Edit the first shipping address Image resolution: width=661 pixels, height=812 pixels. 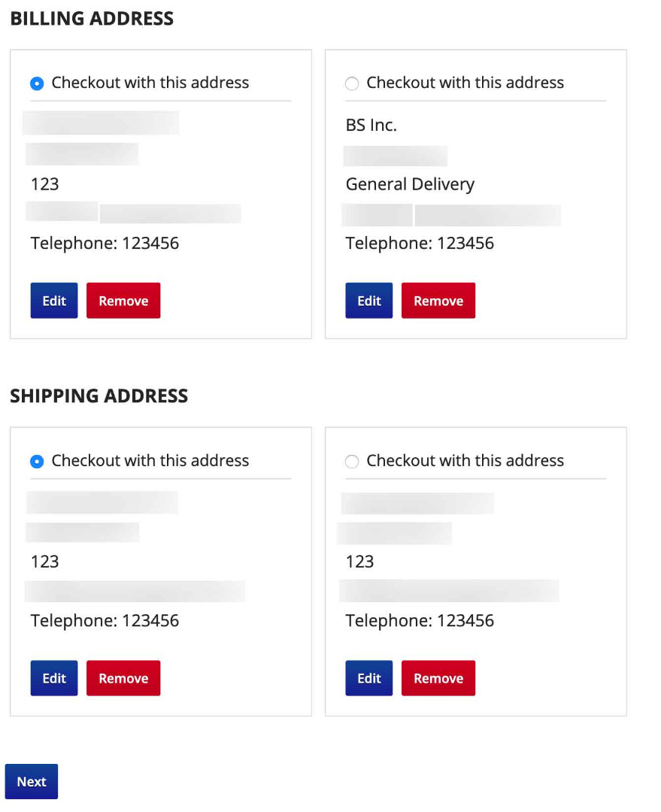(x=54, y=678)
